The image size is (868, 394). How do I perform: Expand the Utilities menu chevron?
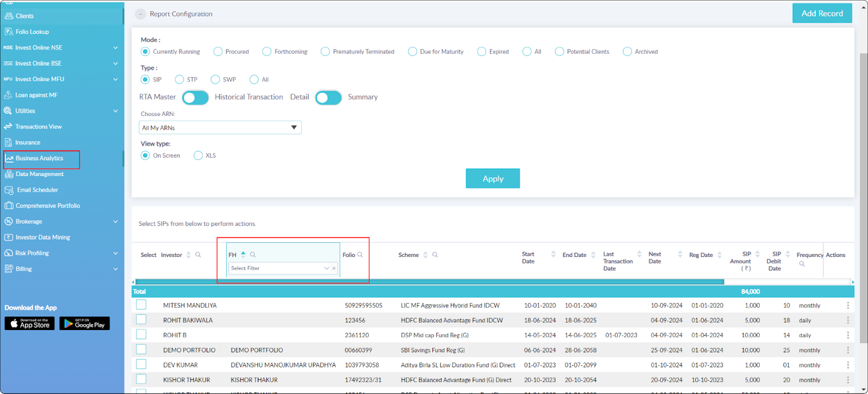coord(116,111)
